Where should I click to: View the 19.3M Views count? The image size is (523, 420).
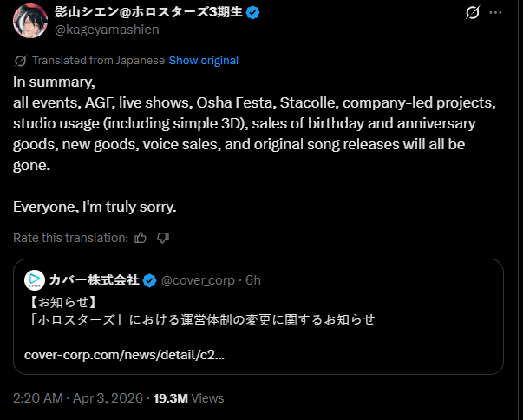pyautogui.click(x=188, y=398)
